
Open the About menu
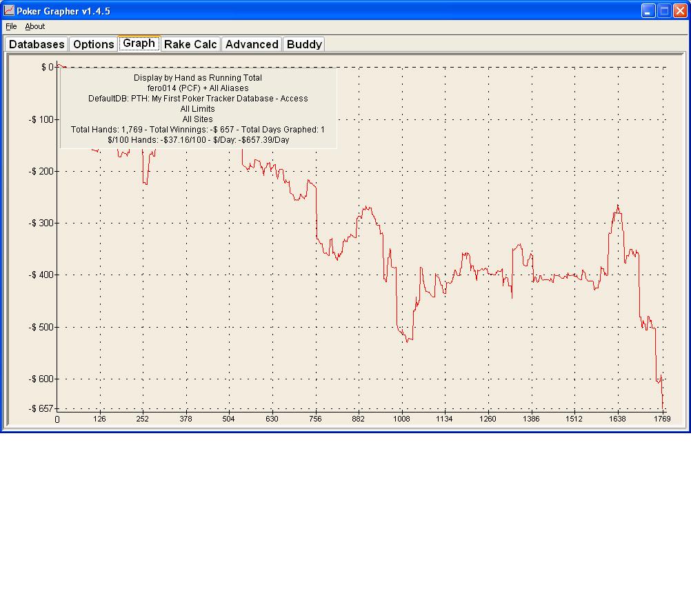pos(34,26)
